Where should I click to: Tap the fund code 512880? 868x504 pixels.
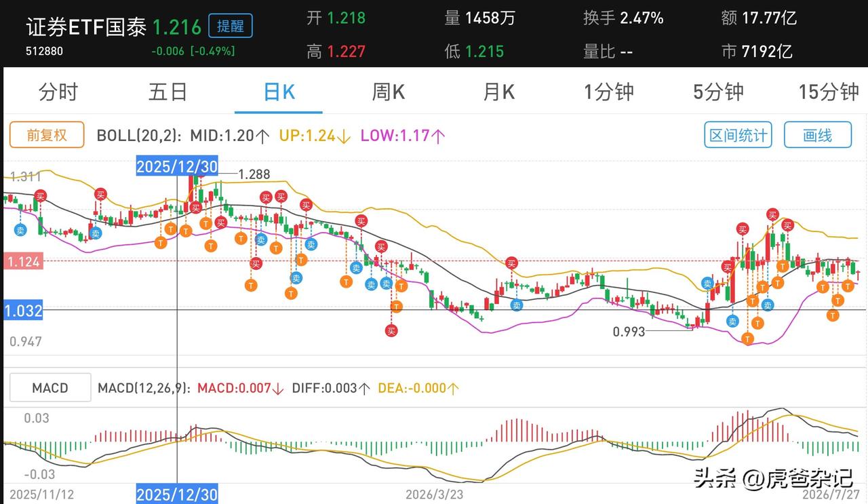44,51
